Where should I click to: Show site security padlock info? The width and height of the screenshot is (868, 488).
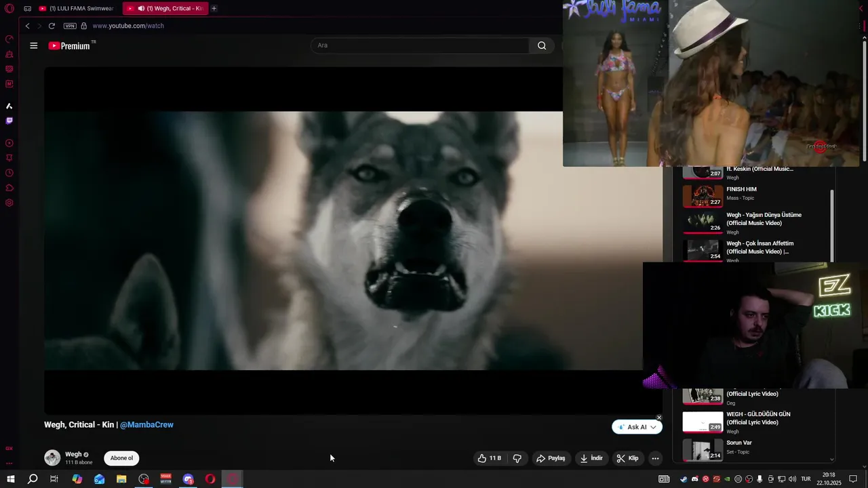84,26
